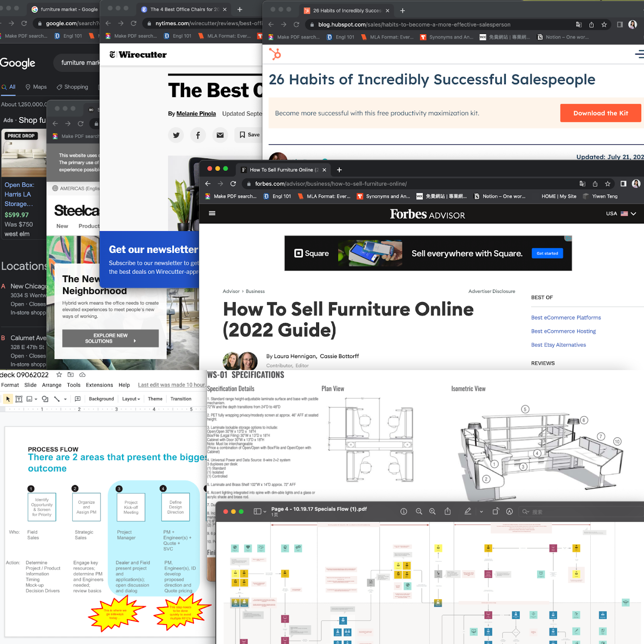This screenshot has height=644, width=644.
Task: Show the markup toolbar in Preview
Action: tap(509, 511)
